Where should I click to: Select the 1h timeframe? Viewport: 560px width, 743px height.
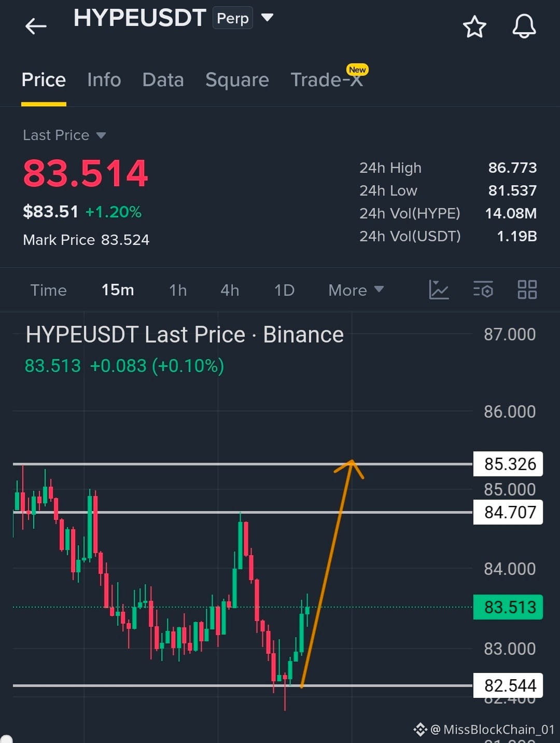[178, 290]
